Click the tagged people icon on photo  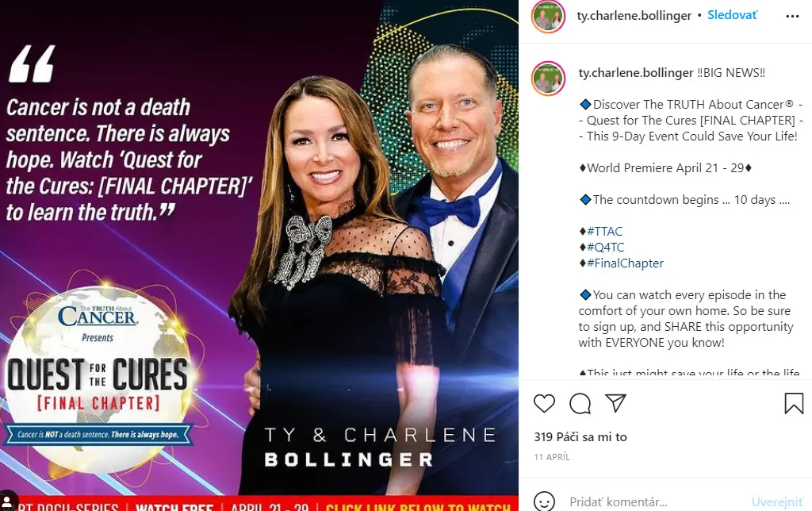[x=8, y=501]
